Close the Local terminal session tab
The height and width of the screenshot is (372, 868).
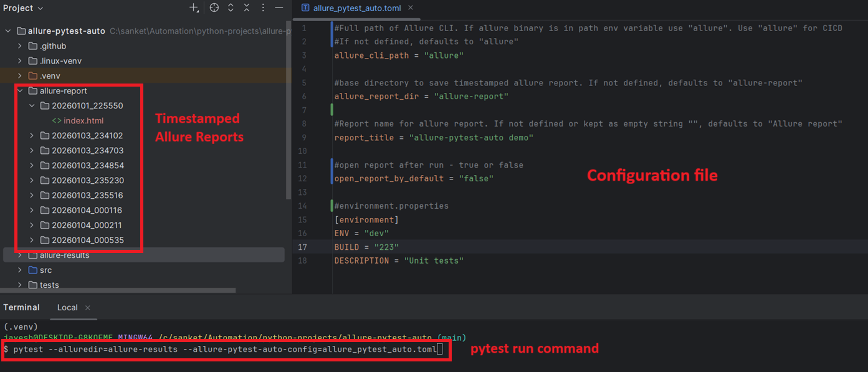click(x=88, y=308)
